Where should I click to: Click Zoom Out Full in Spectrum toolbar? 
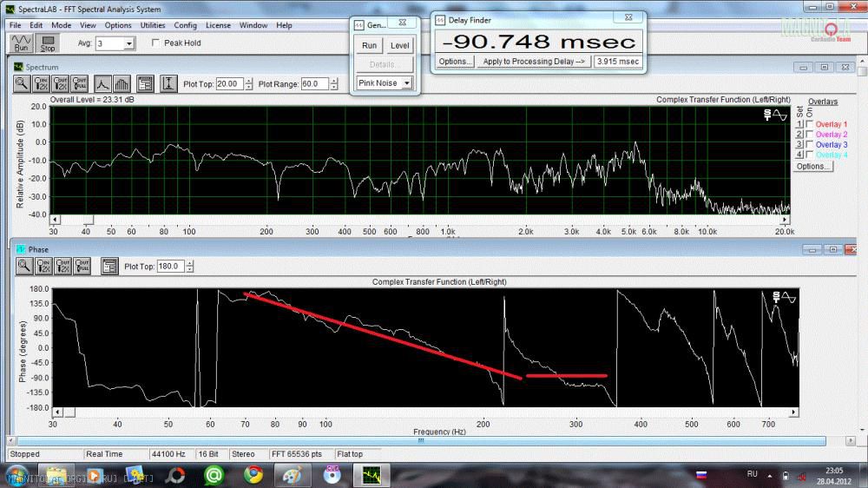pyautogui.click(x=81, y=84)
